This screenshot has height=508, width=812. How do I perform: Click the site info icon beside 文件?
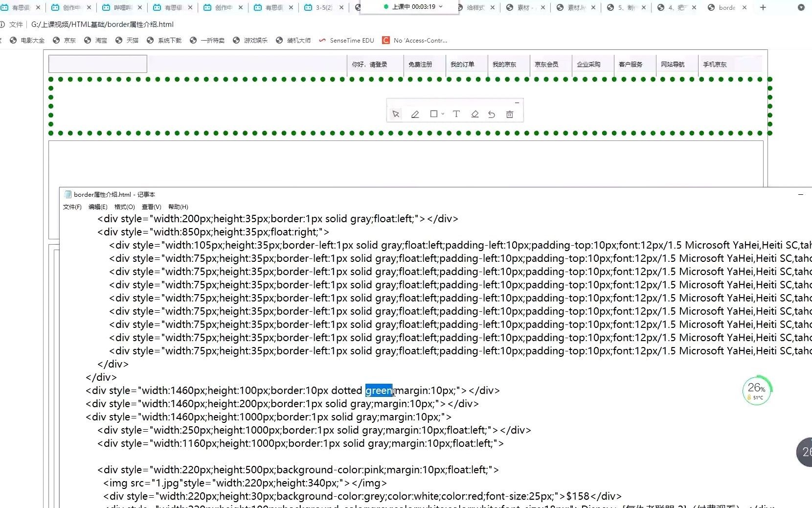[2, 24]
